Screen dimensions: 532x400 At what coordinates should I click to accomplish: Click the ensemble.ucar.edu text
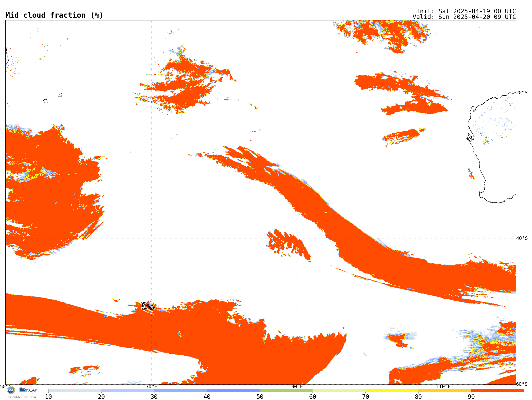point(22,397)
